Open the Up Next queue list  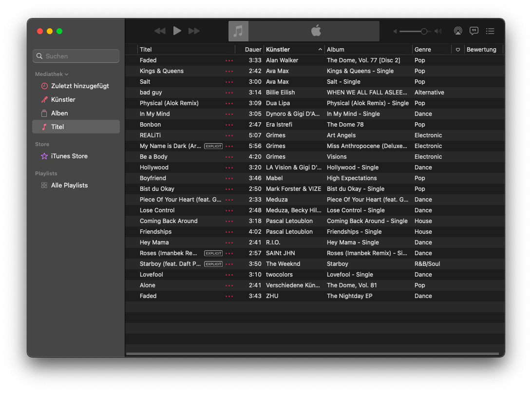pyautogui.click(x=490, y=31)
